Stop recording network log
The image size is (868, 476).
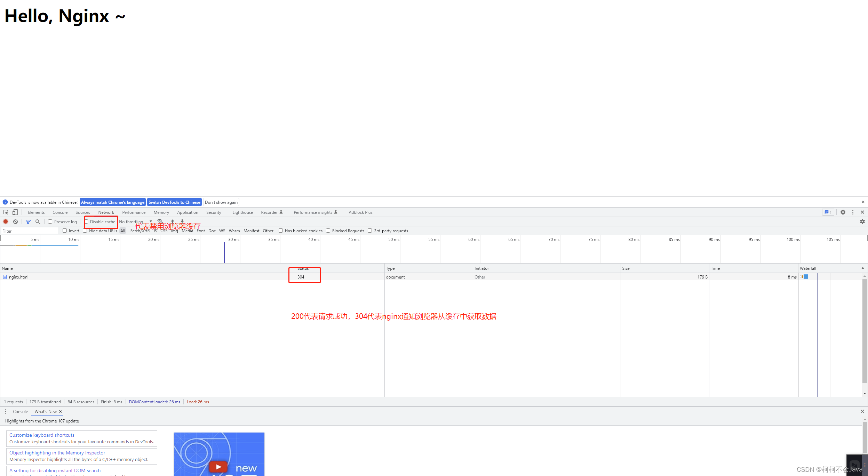(6, 221)
